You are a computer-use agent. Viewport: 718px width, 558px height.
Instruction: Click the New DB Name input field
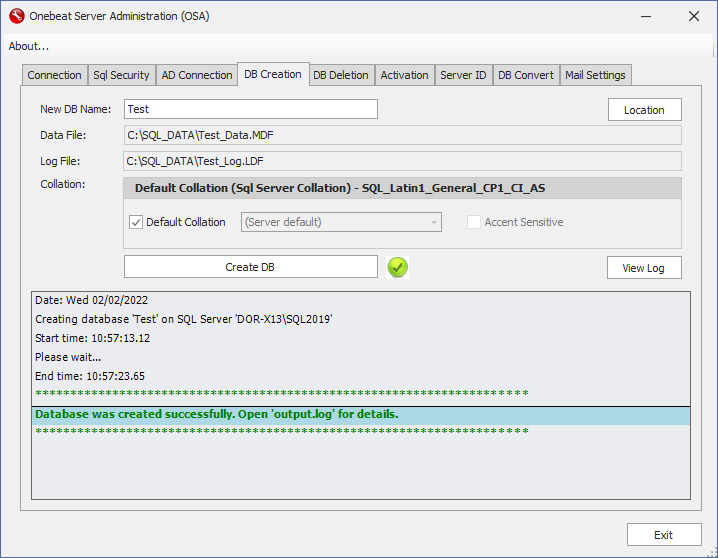point(250,109)
